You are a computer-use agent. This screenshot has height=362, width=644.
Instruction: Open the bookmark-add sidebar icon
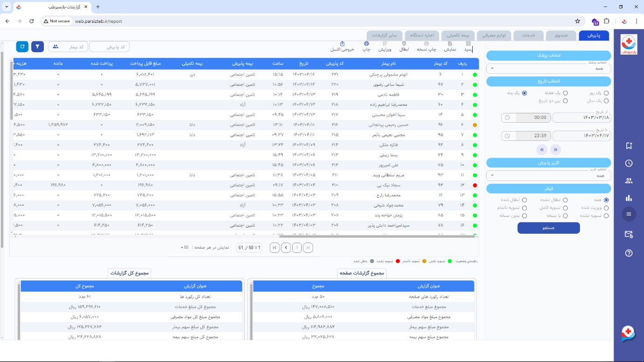click(629, 146)
